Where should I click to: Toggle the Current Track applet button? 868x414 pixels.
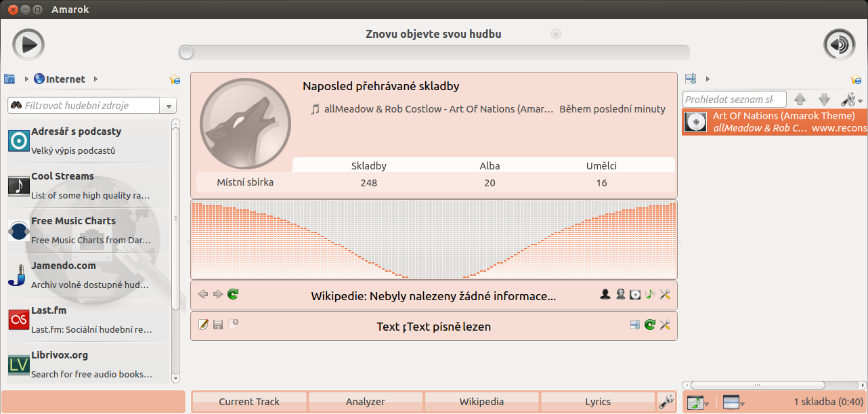tap(249, 402)
